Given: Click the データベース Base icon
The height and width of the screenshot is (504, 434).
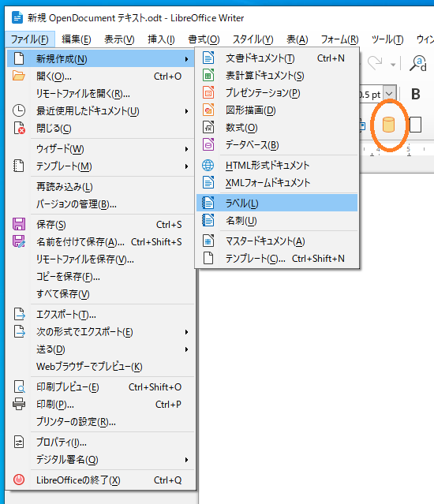Looking at the screenshot, I should tap(208, 145).
